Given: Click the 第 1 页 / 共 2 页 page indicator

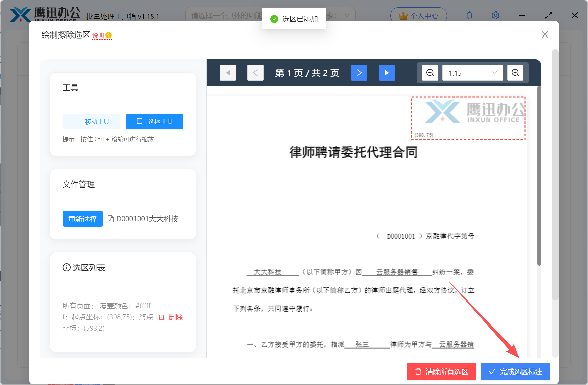Looking at the screenshot, I should 307,73.
